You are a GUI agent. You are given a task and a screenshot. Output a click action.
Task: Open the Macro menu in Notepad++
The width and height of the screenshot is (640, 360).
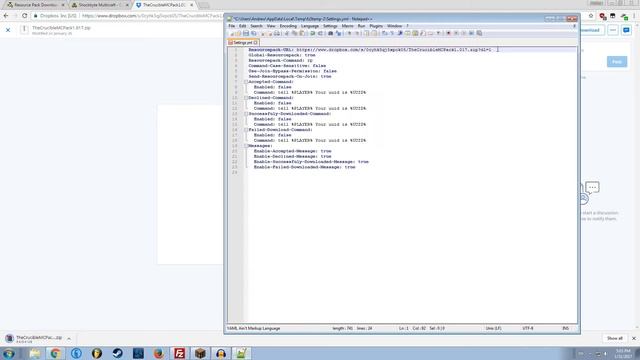pyautogui.click(x=348, y=26)
